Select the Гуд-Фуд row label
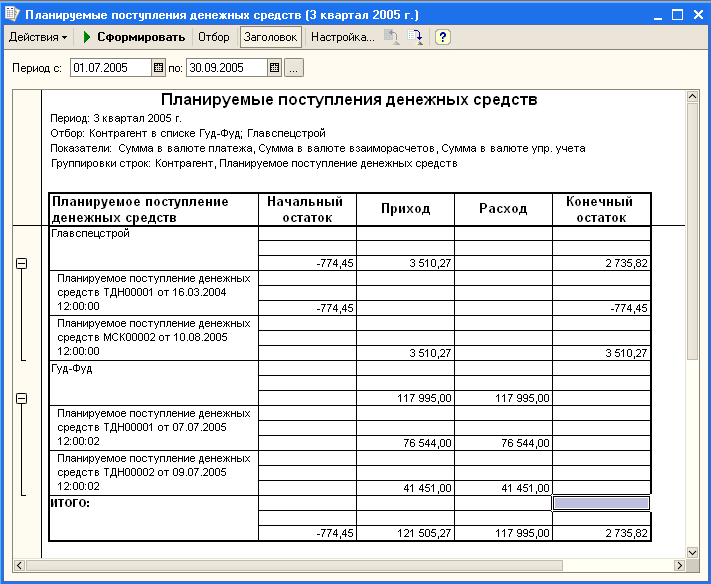The width and height of the screenshot is (711, 584). tap(72, 369)
